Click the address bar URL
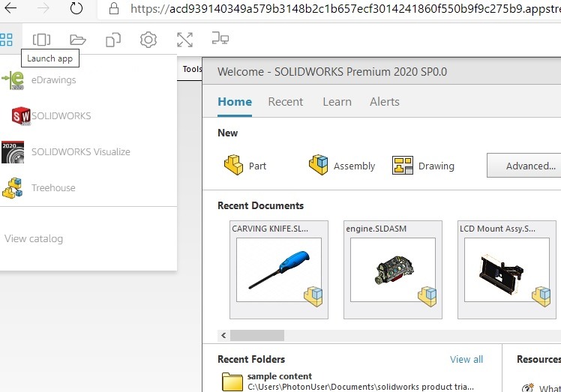Screen dimensions: 561x392 pos(345,8)
